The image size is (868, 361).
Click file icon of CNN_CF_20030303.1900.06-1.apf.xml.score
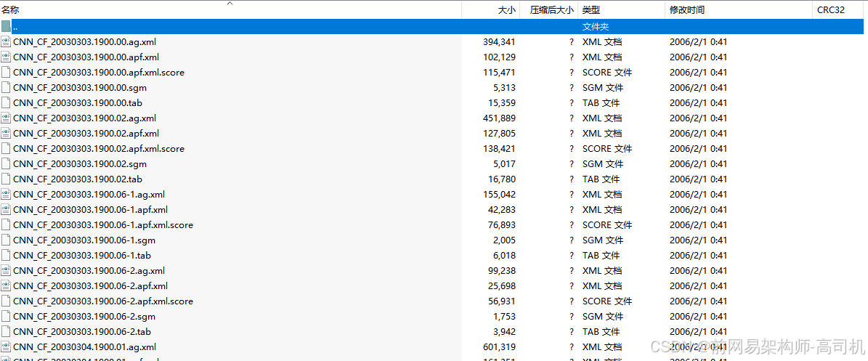tap(6, 225)
